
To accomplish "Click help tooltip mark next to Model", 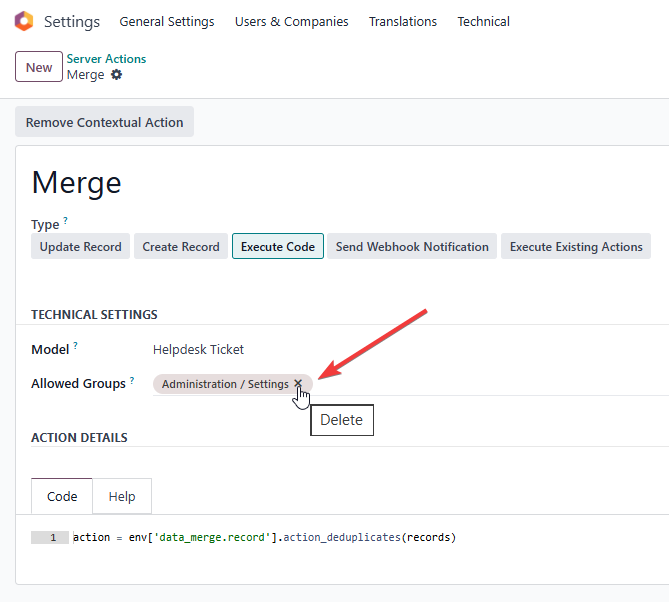I will coord(75,345).
